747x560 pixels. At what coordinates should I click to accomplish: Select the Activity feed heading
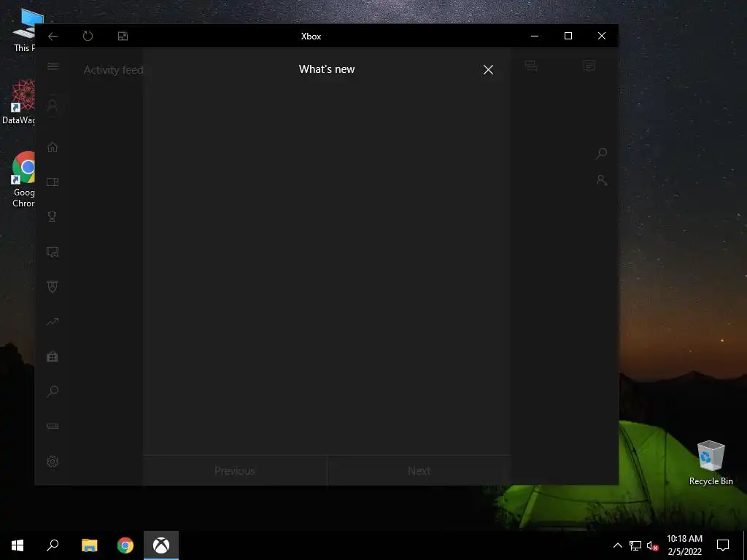pyautogui.click(x=113, y=70)
